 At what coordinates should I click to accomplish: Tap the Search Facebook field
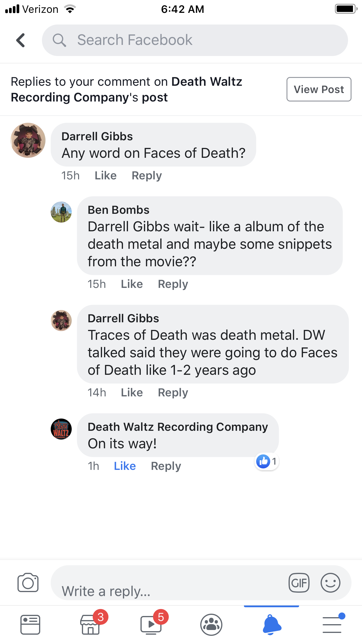click(195, 40)
